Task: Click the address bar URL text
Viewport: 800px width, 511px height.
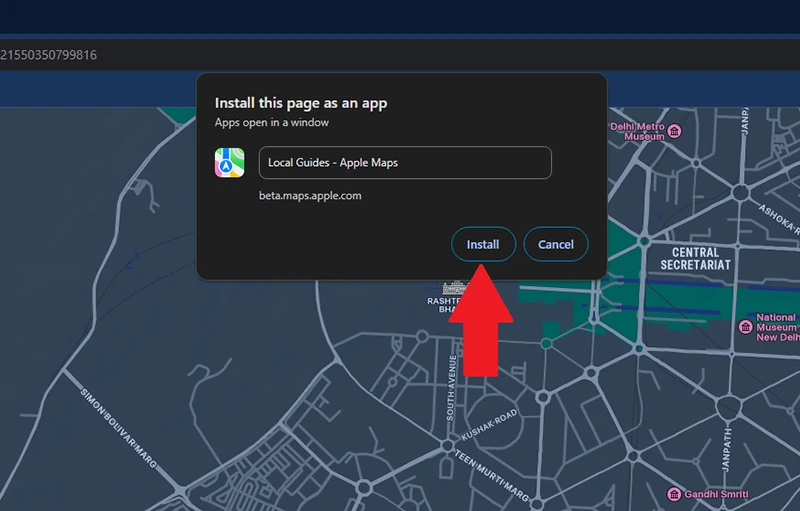Action: [48, 55]
